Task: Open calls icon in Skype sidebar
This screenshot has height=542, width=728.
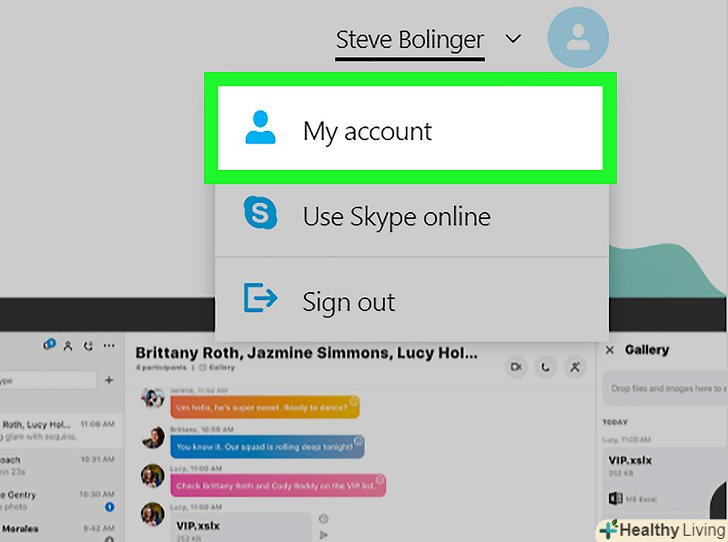Action: click(88, 346)
